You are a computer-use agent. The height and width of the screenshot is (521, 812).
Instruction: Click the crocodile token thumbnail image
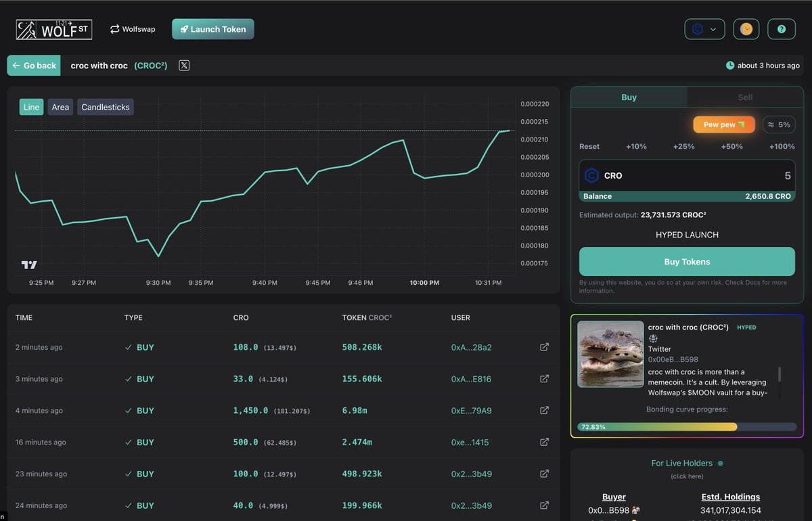pyautogui.click(x=610, y=354)
